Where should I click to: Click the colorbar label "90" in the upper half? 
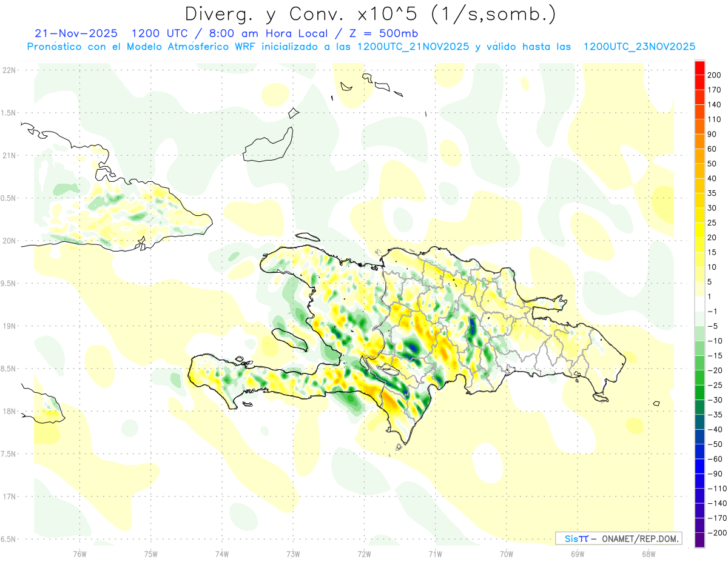click(x=712, y=134)
